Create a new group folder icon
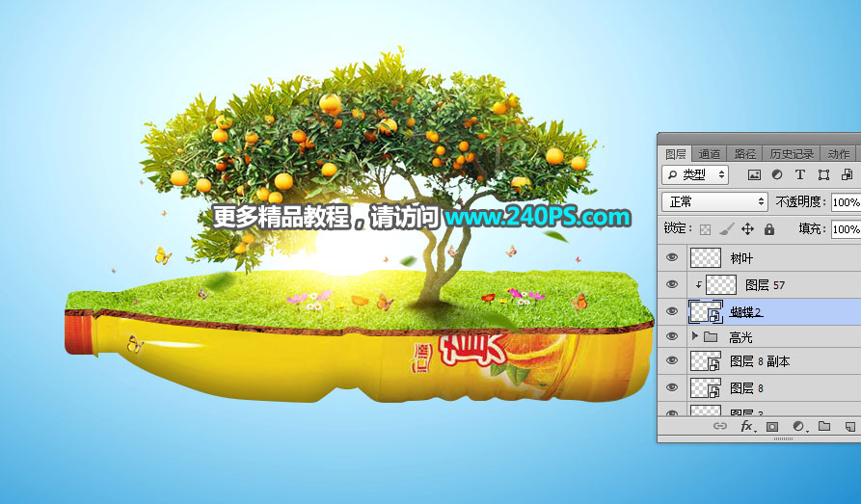The height and width of the screenshot is (504, 861). (x=824, y=426)
